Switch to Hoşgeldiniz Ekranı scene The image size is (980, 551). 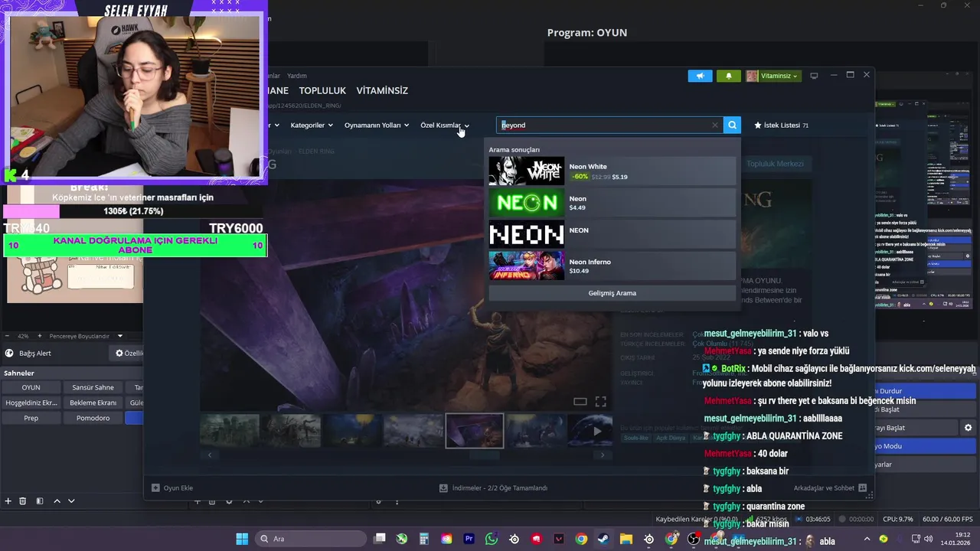click(31, 403)
